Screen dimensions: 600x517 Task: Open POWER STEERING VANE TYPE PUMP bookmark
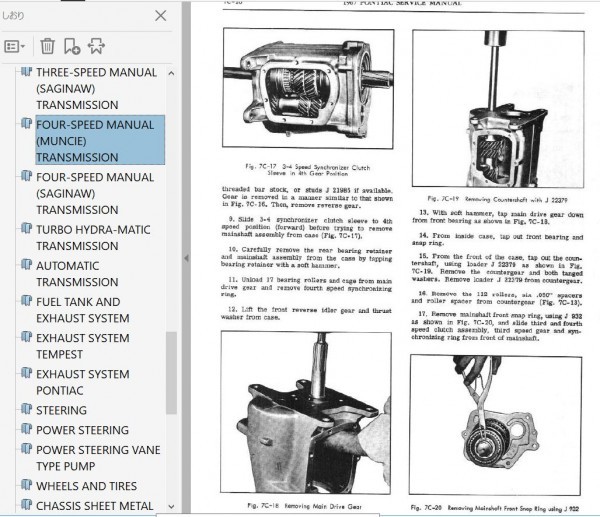click(98, 458)
